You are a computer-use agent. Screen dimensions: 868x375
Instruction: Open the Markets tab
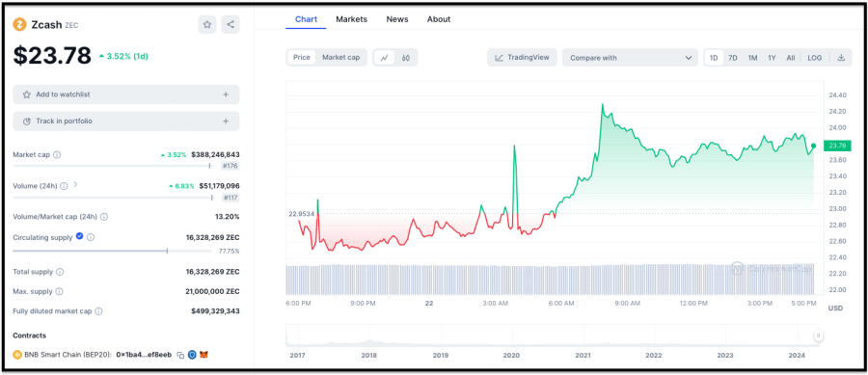[x=351, y=19]
